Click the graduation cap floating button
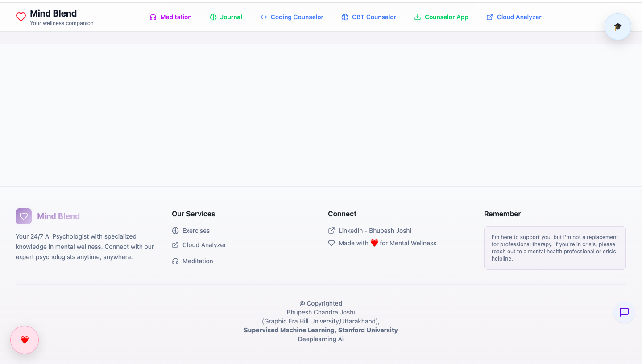This screenshot has height=364, width=642. point(618,27)
